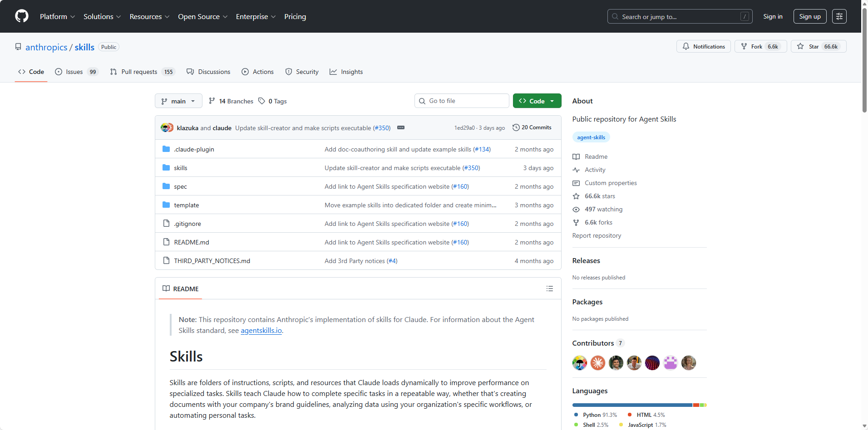The image size is (868, 430).
Task: Open the agentskills.io link
Action: pos(261,330)
